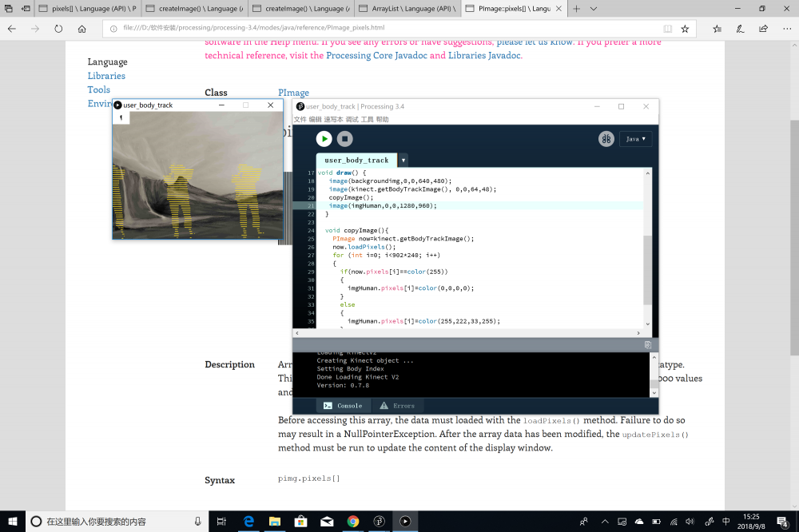Follow the Libraries Javadoc link

[484, 55]
